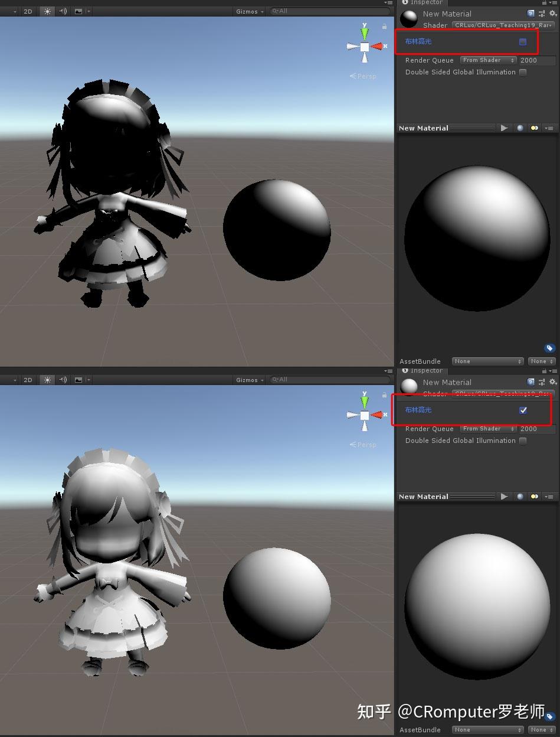This screenshot has width=560, height=737.
Task: Open the Render Queue dropdown set to From Shader
Action: (x=487, y=60)
